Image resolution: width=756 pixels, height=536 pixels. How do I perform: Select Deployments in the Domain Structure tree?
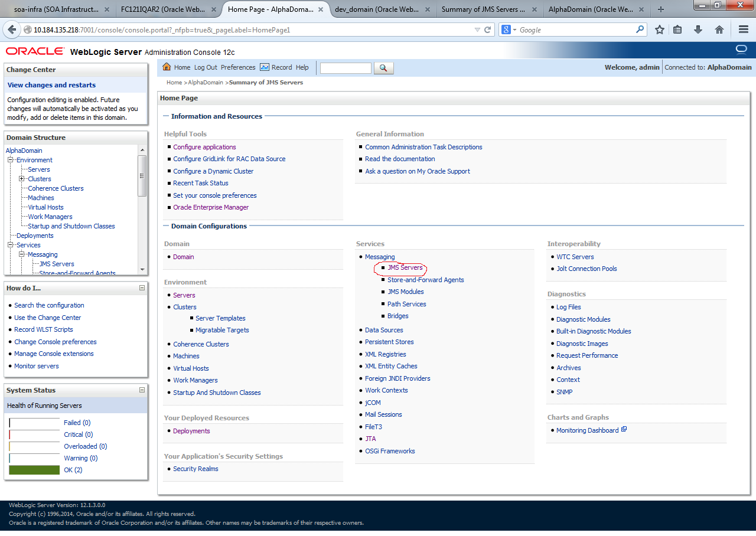coord(35,236)
